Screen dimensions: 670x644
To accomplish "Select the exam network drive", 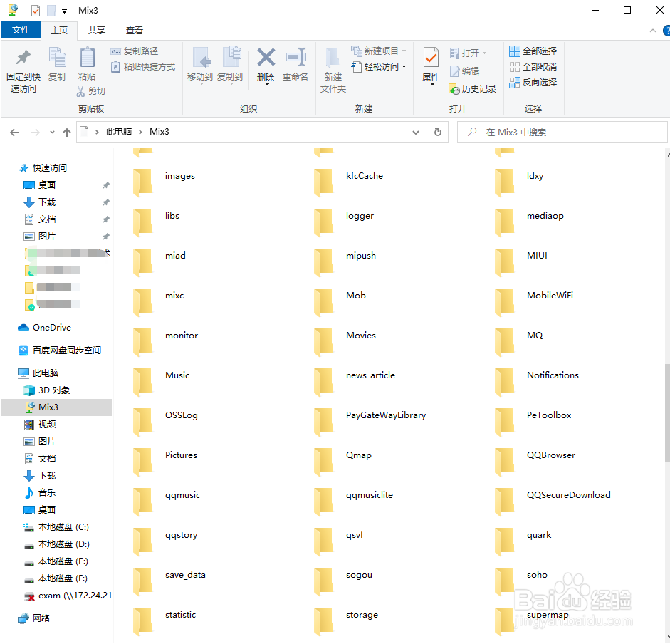I will [x=68, y=596].
